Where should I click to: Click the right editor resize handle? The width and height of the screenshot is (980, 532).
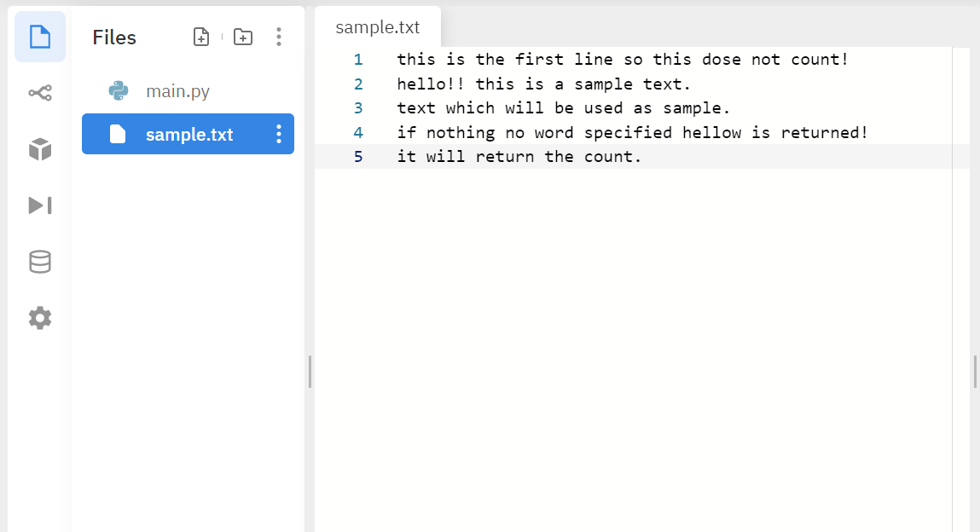[975, 372]
